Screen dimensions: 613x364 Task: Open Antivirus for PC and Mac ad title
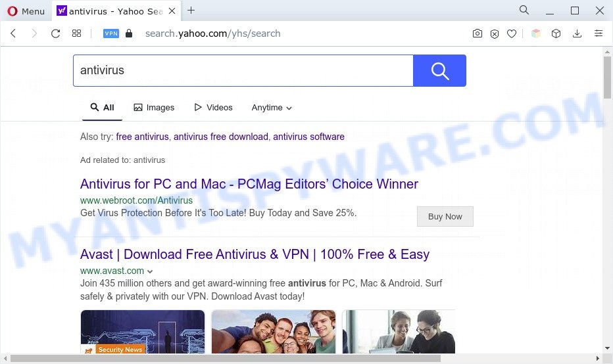(249, 184)
